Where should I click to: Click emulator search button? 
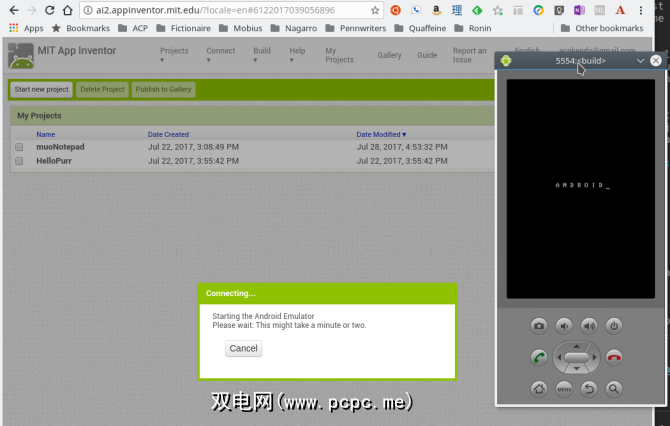(x=614, y=389)
